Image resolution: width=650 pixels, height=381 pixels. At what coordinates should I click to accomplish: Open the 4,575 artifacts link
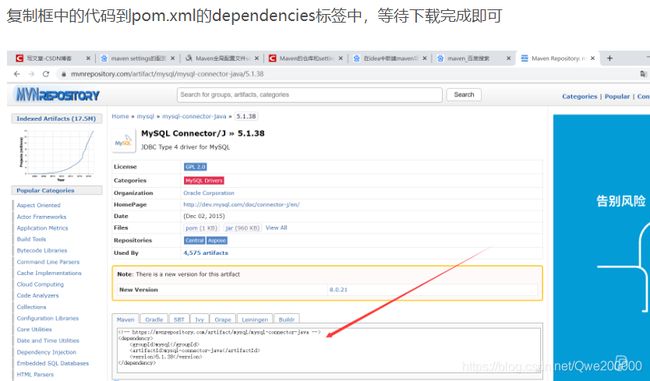point(206,253)
